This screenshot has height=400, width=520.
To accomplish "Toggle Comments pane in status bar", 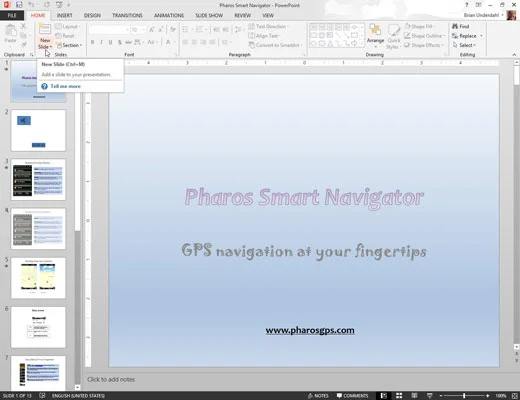I will click(352, 396).
